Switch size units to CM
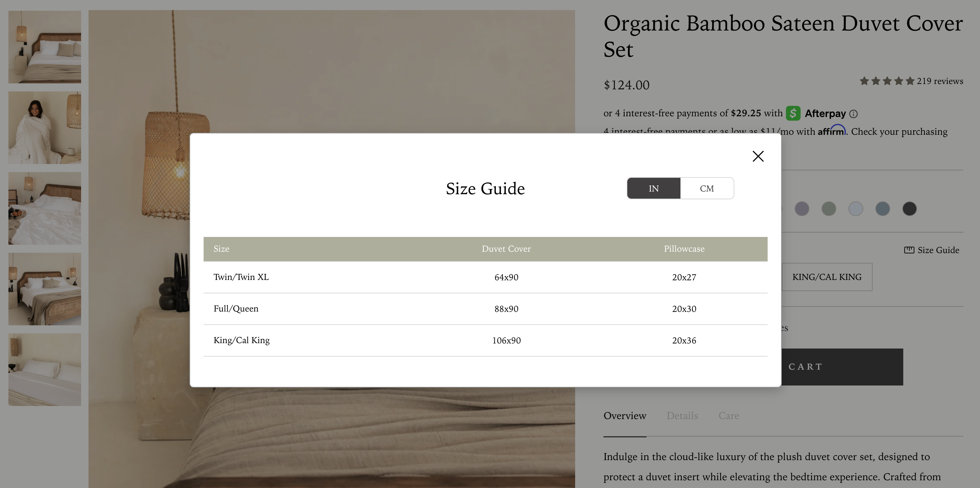This screenshot has width=980, height=488. 706,189
